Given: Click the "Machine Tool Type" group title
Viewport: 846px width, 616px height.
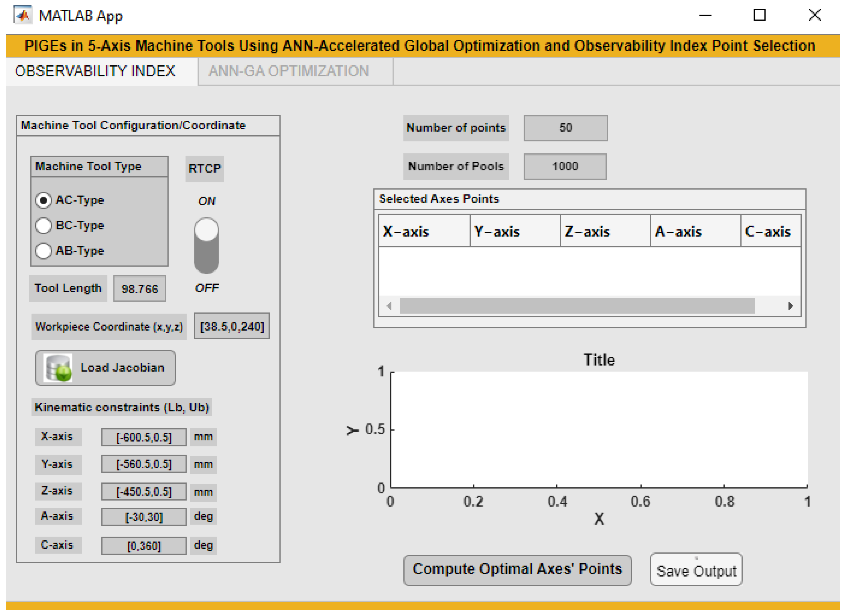Looking at the screenshot, I should coord(88,166).
